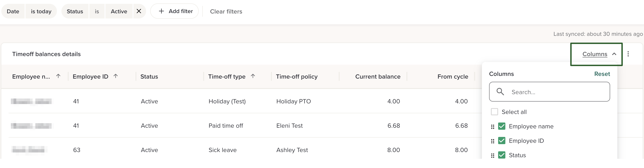Image resolution: width=644 pixels, height=168 pixels.
Task: Sort by Employee name arrow icon
Action: click(58, 76)
